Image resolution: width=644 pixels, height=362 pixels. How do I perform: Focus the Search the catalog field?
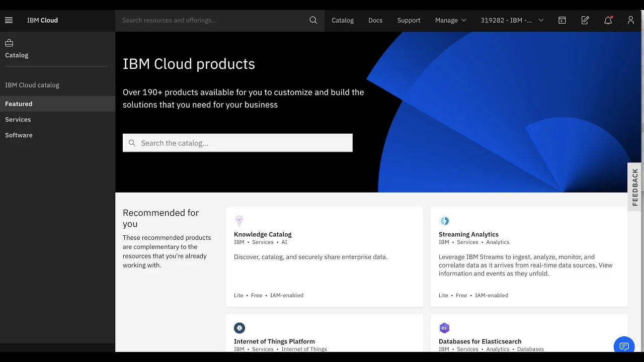(x=237, y=143)
